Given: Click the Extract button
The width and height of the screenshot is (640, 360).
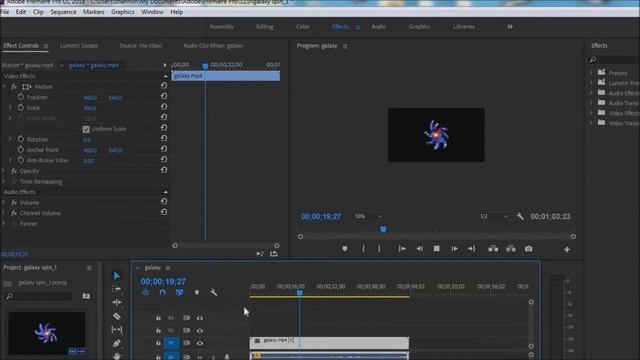Looking at the screenshot, I should [x=511, y=249].
